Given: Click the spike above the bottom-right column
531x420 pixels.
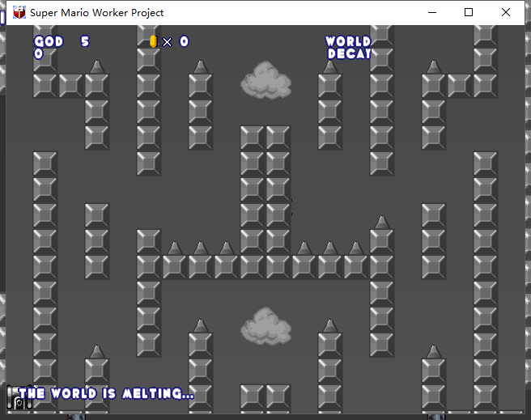Looking at the screenshot, I should pos(433,351).
